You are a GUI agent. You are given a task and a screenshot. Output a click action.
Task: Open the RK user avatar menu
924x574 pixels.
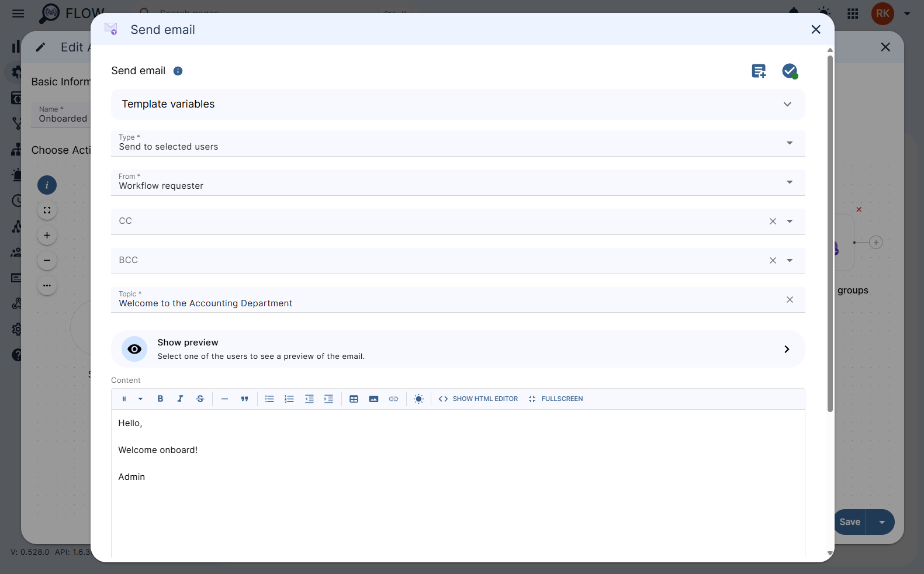(x=883, y=13)
